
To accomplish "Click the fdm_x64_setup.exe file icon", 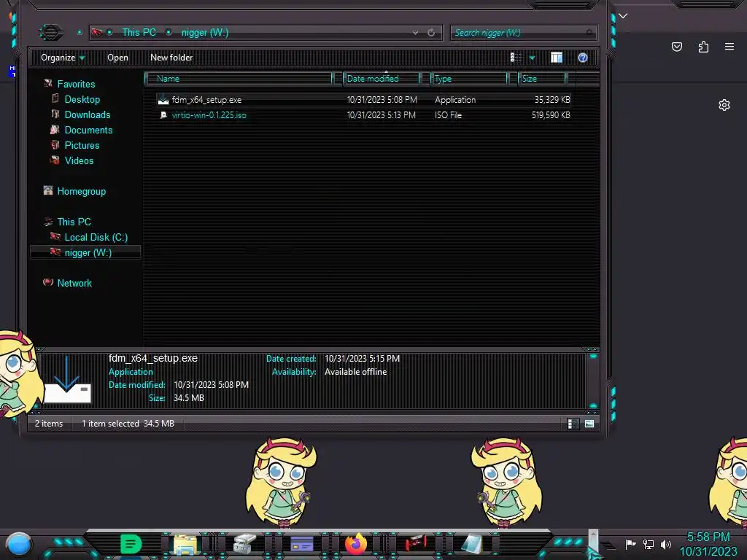I will click(x=163, y=99).
